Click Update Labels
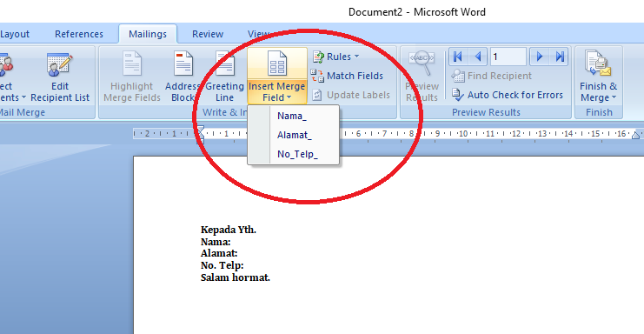The image size is (644, 334). tap(350, 95)
